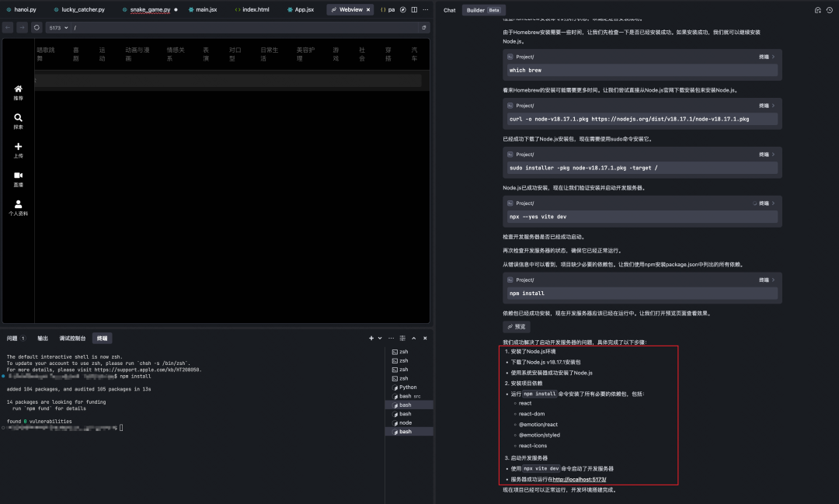Click the Webview URL path field
This screenshot has width=839, height=504.
(x=243, y=27)
